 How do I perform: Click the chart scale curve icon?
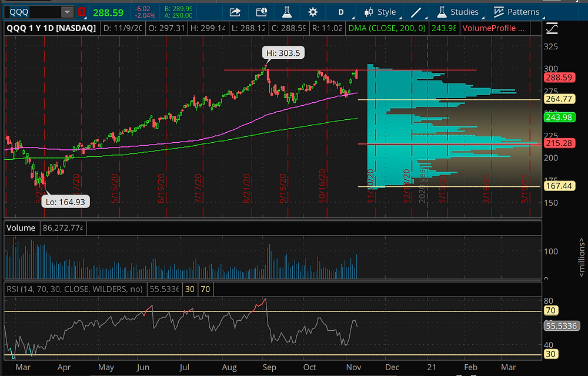pyautogui.click(x=552, y=28)
